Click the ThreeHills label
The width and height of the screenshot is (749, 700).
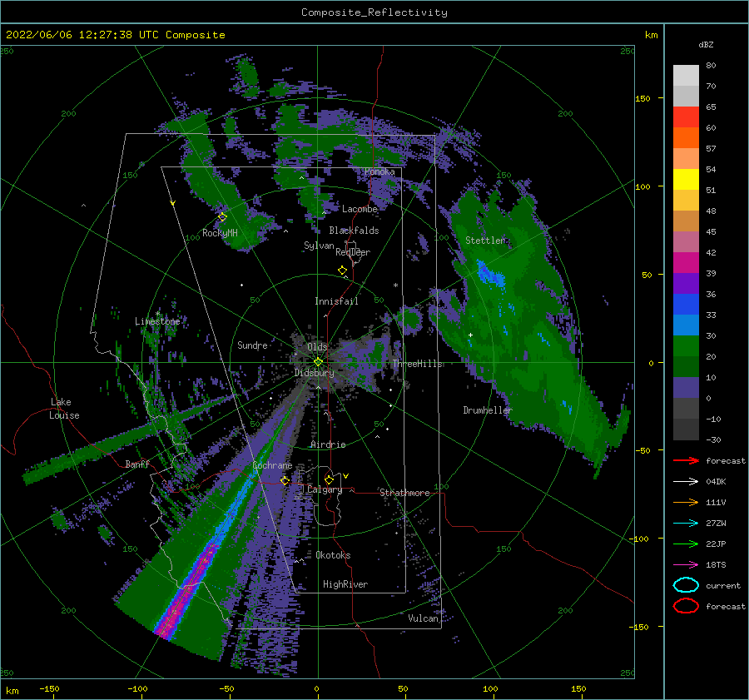pyautogui.click(x=417, y=364)
